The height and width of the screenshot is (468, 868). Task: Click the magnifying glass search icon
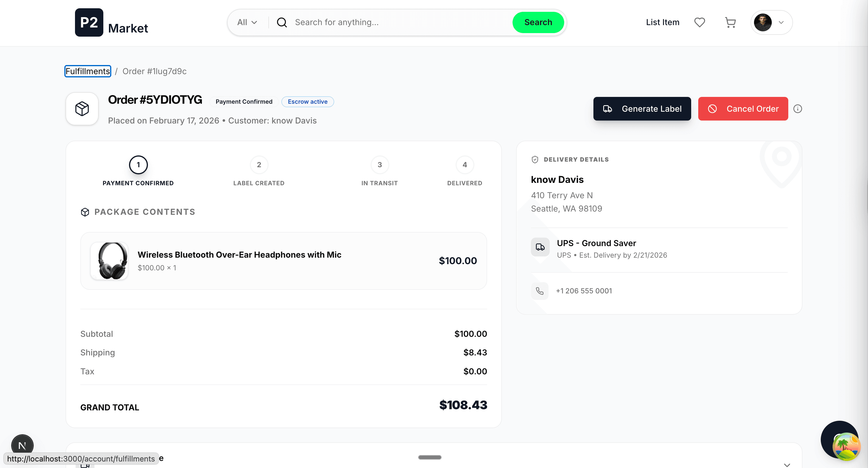(x=282, y=22)
